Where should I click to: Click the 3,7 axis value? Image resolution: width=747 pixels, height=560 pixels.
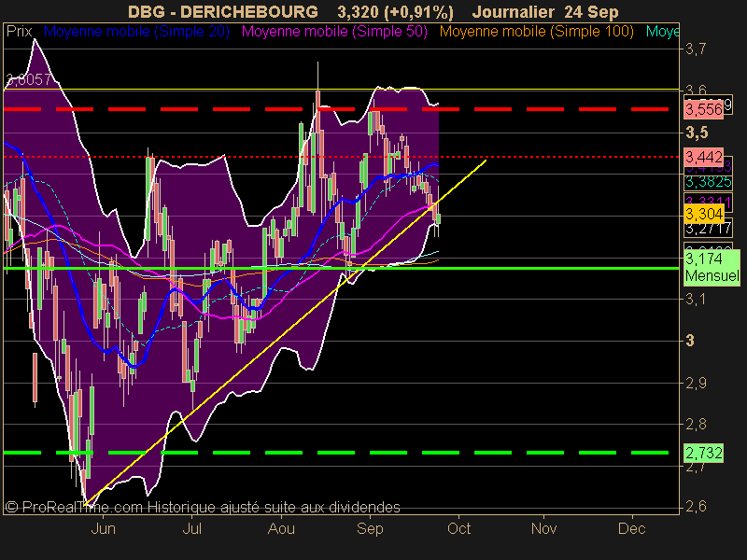(696, 49)
